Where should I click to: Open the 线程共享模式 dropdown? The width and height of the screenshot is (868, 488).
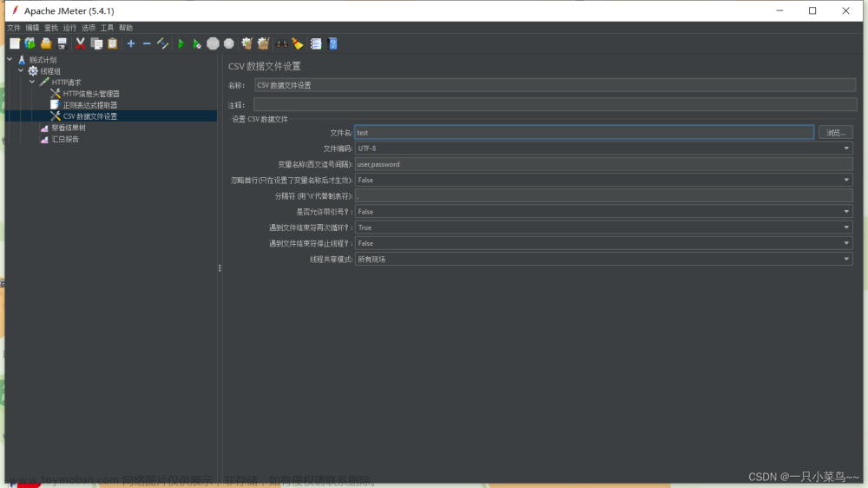click(603, 260)
